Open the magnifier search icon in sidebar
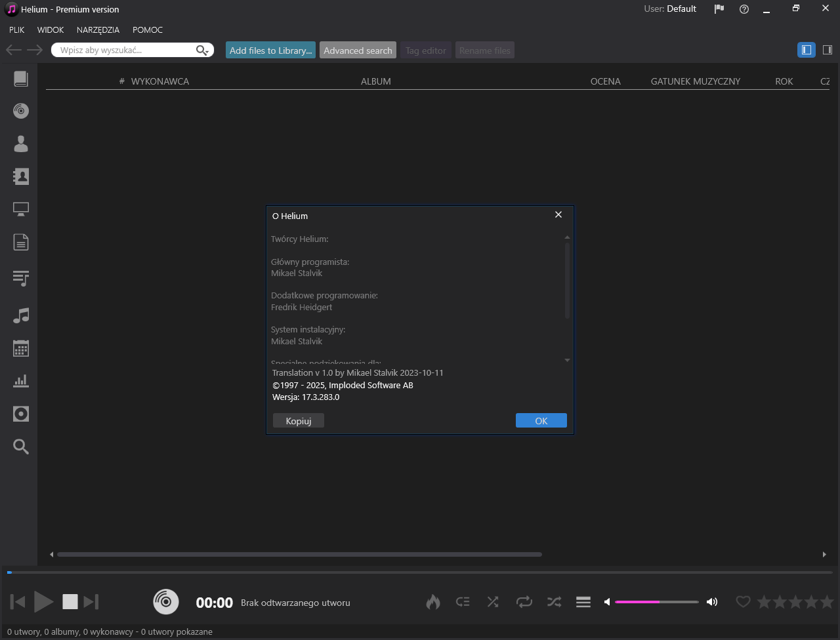The image size is (840, 640). coord(21,447)
